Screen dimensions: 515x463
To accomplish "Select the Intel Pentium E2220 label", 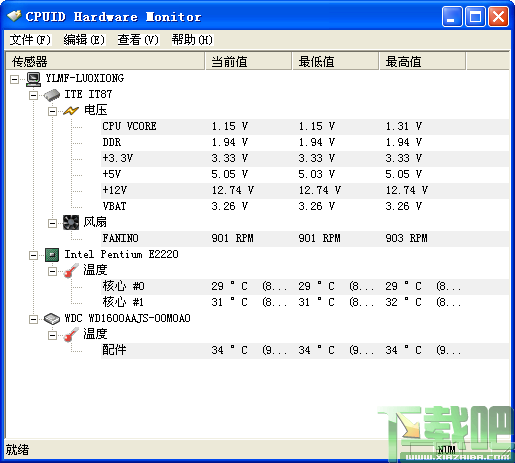I will tap(121, 255).
